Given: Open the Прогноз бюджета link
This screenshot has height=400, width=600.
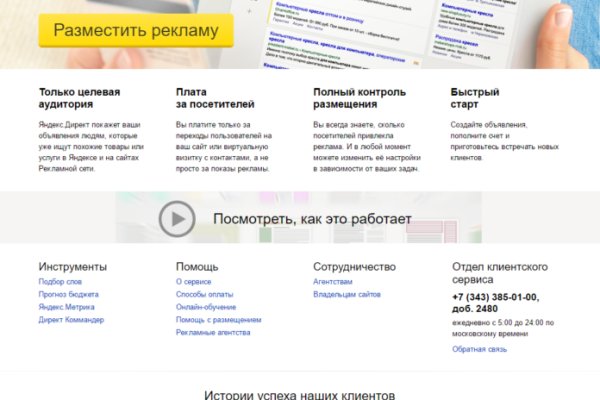Looking at the screenshot, I should [68, 295].
